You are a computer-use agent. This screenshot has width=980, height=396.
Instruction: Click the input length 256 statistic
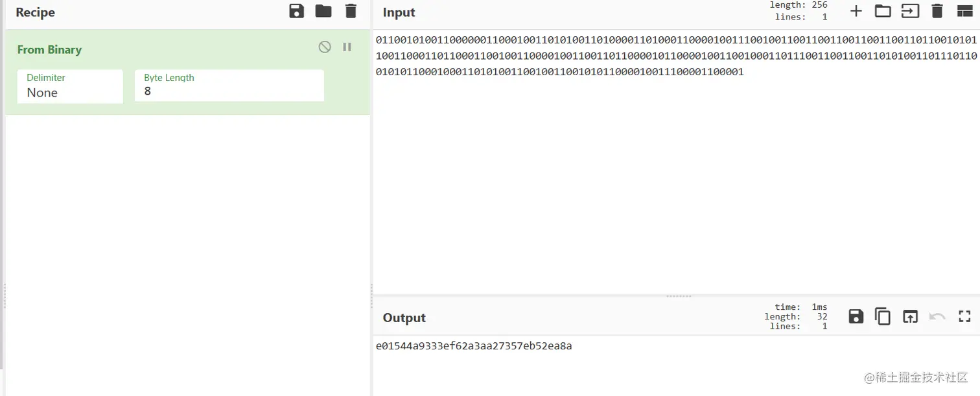pos(799,5)
